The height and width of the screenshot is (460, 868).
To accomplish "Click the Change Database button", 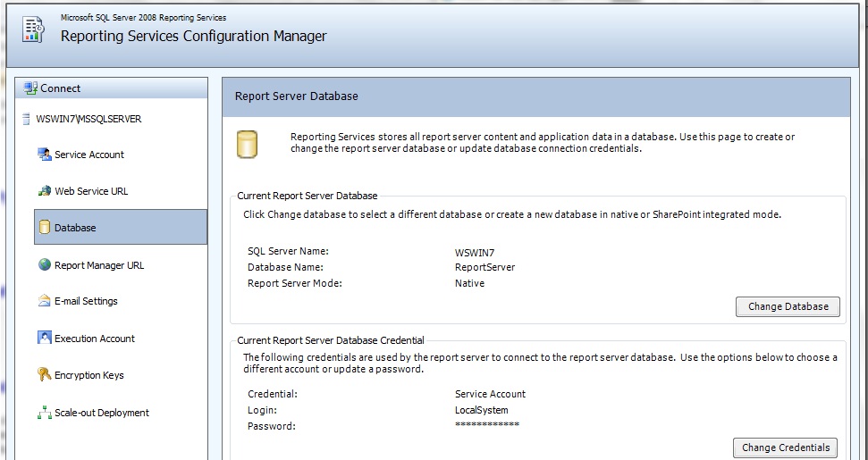I will (788, 306).
